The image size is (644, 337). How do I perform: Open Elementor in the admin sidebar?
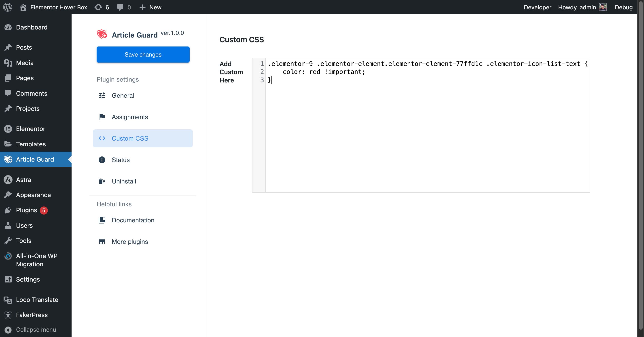30,129
